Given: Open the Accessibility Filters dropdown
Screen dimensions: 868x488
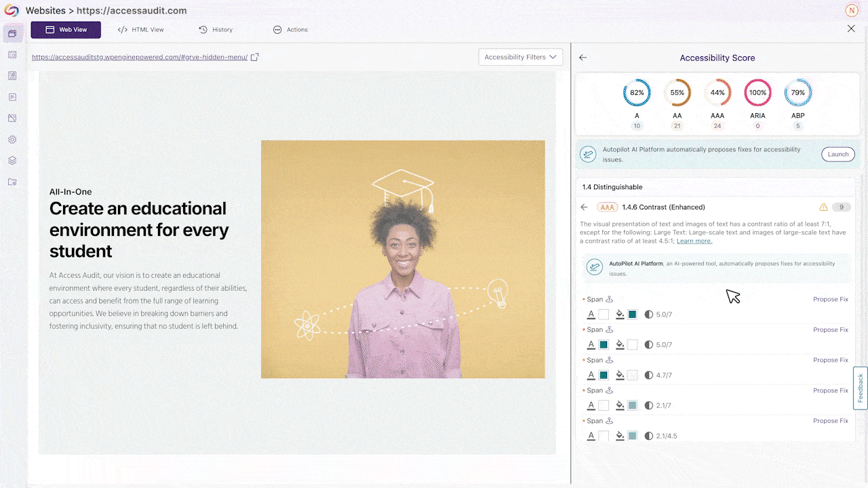Looking at the screenshot, I should [x=520, y=57].
